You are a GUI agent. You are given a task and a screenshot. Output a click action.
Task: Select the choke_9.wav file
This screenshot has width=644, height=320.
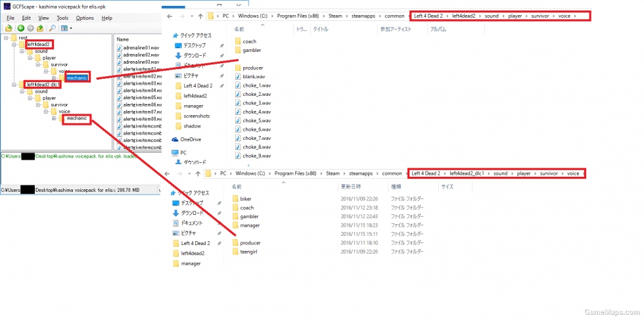tap(256, 156)
